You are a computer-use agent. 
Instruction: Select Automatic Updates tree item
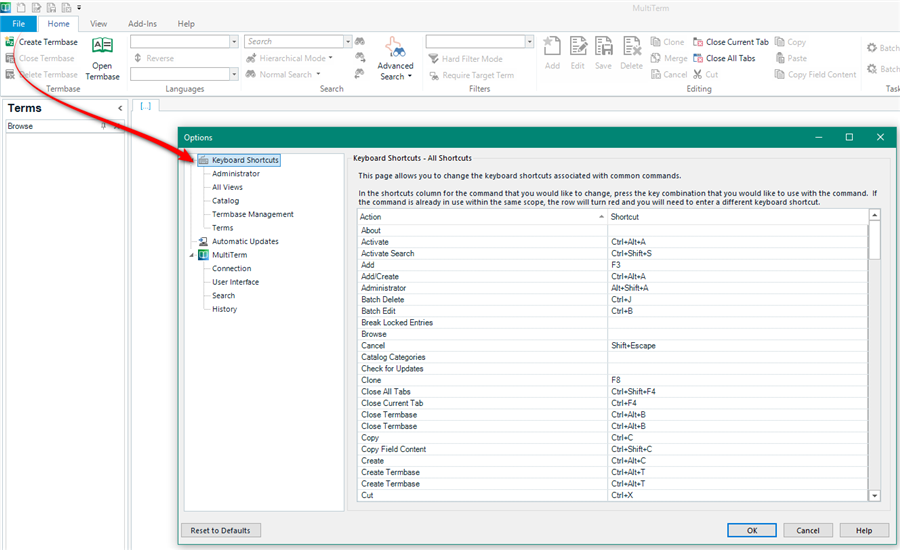click(245, 241)
